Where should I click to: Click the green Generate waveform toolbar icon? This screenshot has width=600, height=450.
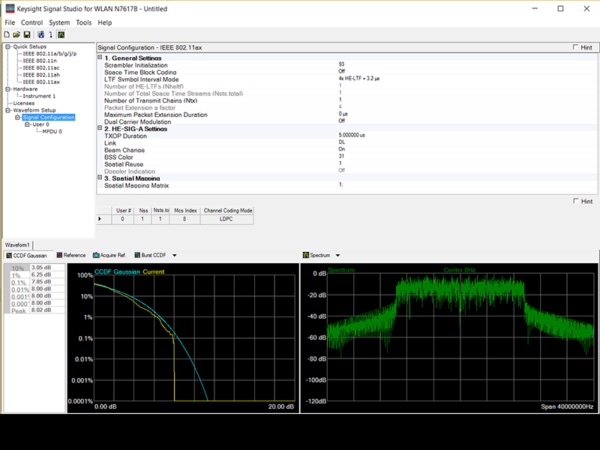(61, 35)
